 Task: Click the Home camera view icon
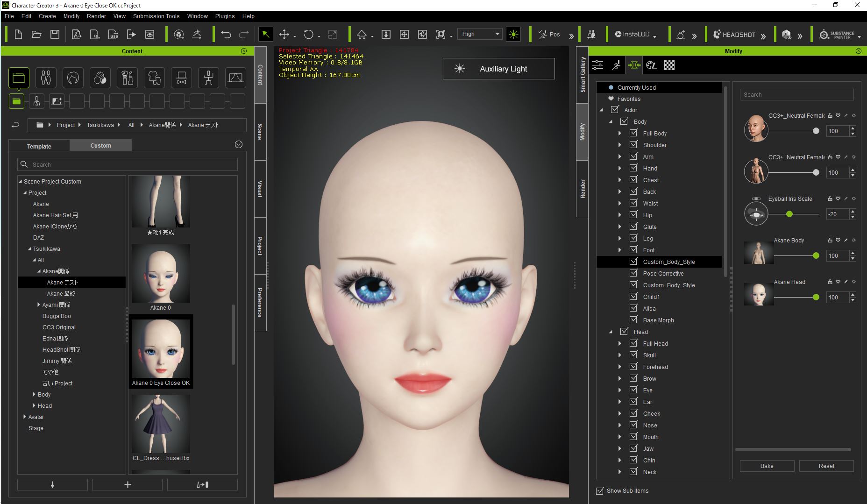(362, 34)
